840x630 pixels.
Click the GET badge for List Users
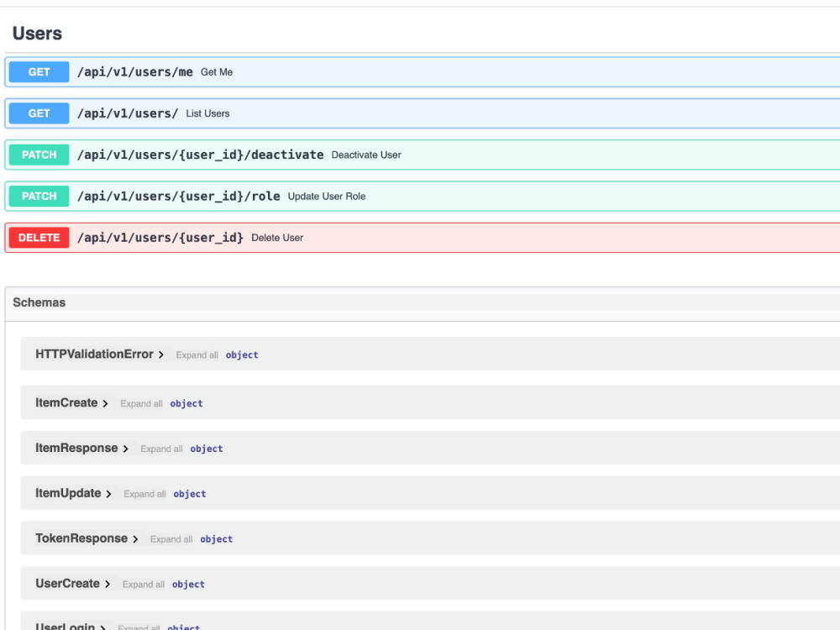click(39, 113)
